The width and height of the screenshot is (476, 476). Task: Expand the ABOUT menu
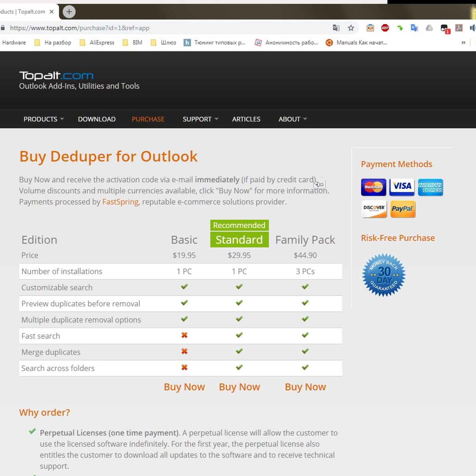pyautogui.click(x=293, y=119)
